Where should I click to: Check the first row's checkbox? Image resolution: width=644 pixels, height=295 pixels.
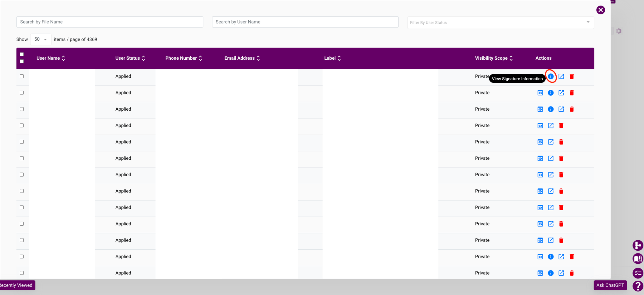(x=22, y=76)
